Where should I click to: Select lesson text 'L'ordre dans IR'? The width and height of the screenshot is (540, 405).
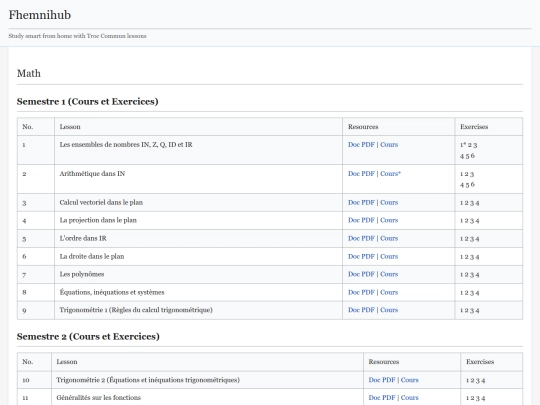tap(83, 238)
